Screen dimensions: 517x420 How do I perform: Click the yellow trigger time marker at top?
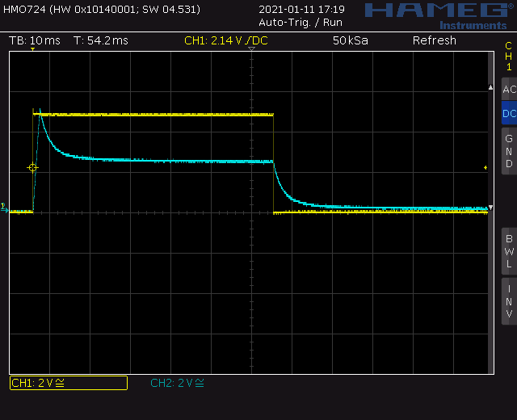coord(32,50)
